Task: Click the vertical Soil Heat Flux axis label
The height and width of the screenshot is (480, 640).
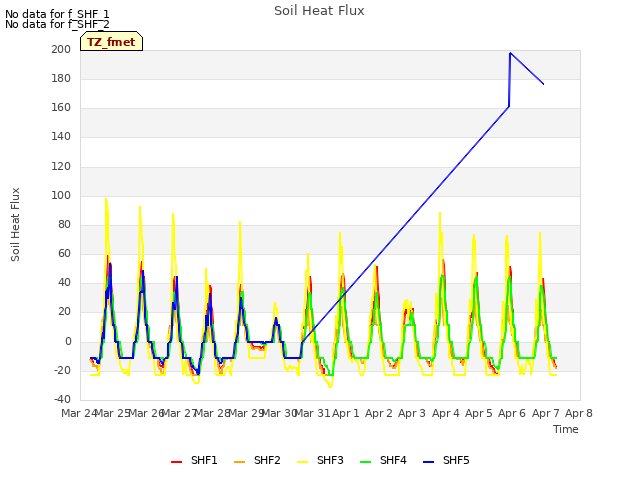Action: point(15,225)
